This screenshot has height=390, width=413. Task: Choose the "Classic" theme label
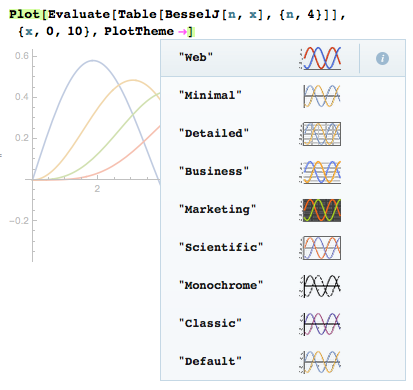210,324
